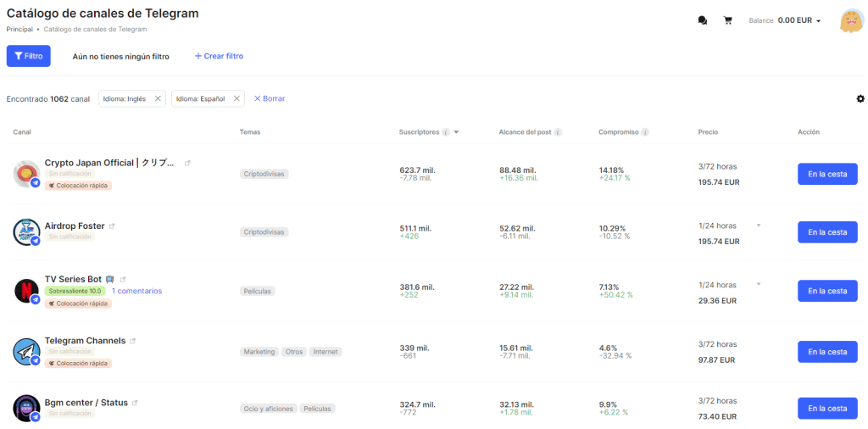
Task: Go to Principal breadcrumb
Action: tap(19, 30)
